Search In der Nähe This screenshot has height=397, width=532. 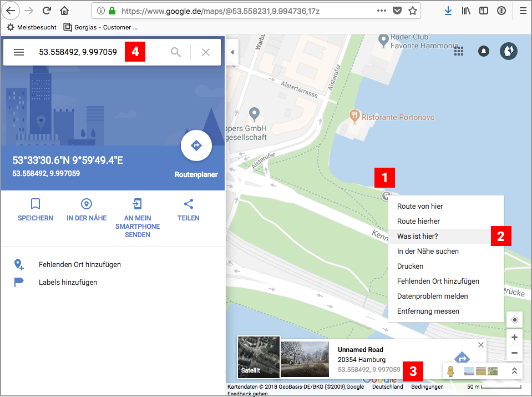point(87,210)
